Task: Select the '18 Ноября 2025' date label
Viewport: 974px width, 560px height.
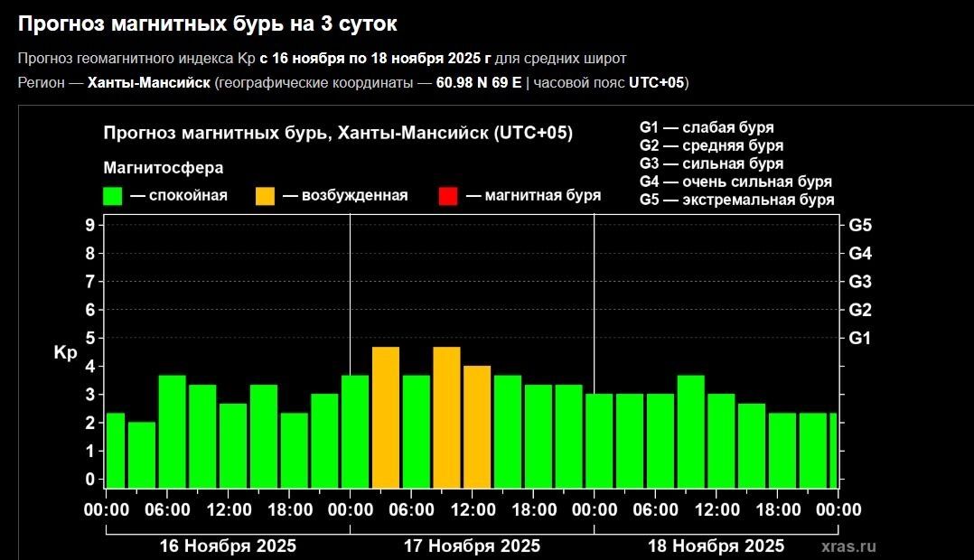Action: pos(716,546)
